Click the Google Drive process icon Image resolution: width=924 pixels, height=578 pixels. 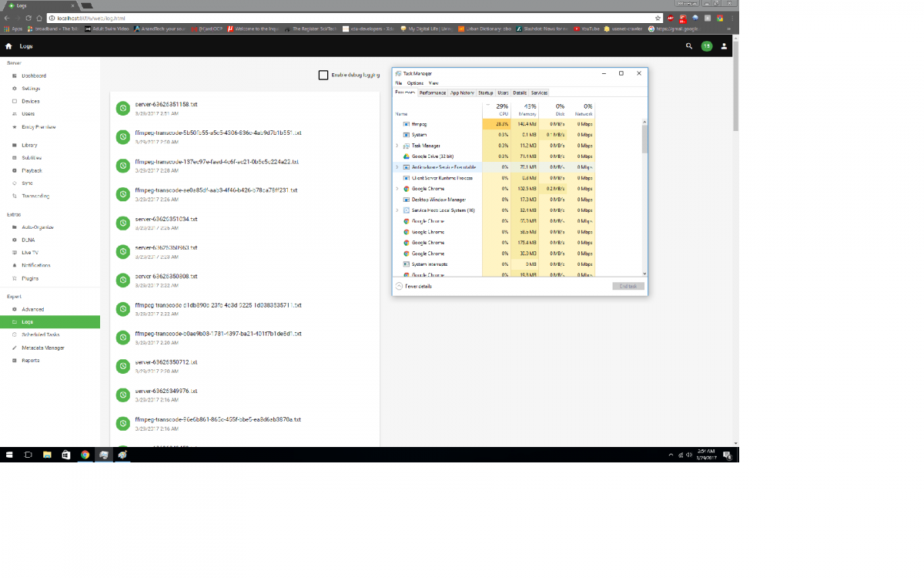pyautogui.click(x=406, y=156)
